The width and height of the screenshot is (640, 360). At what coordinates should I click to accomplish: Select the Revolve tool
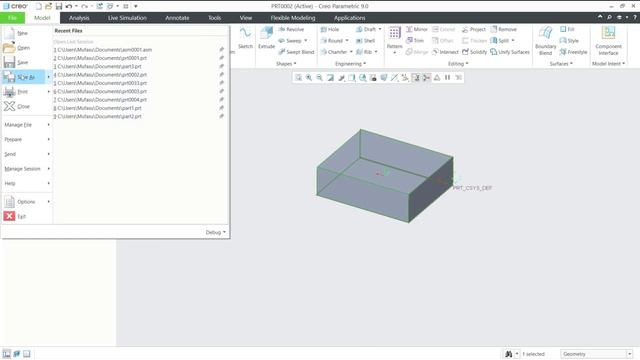point(291,29)
